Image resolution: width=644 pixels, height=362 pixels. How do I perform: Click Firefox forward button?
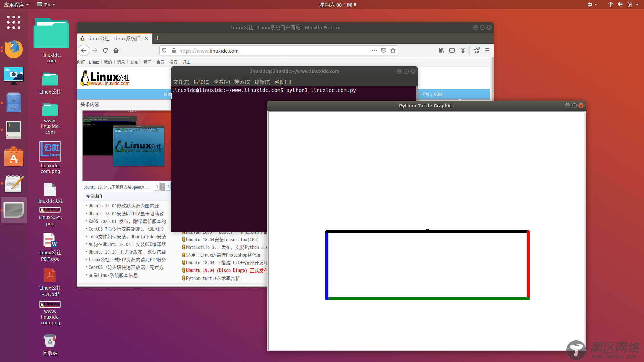(x=95, y=50)
